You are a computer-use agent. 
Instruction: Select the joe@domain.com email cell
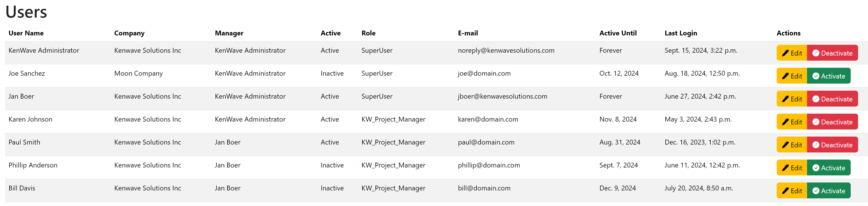pos(484,73)
